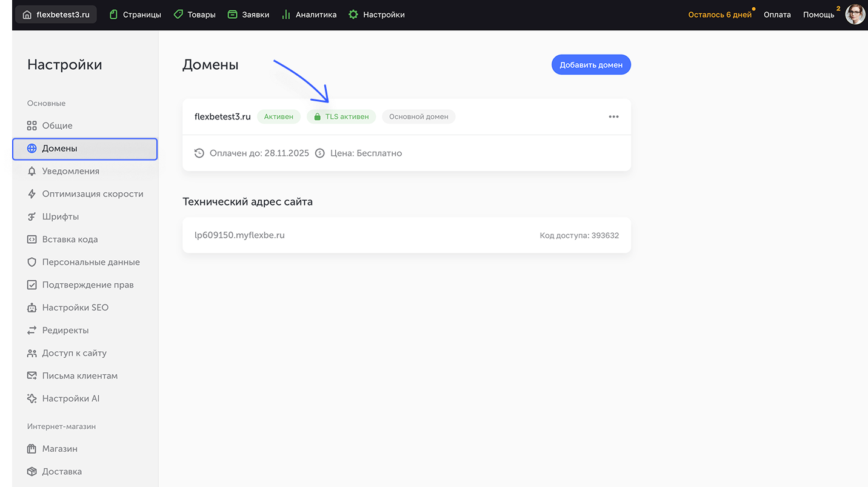Open the Товары section

[x=195, y=14]
